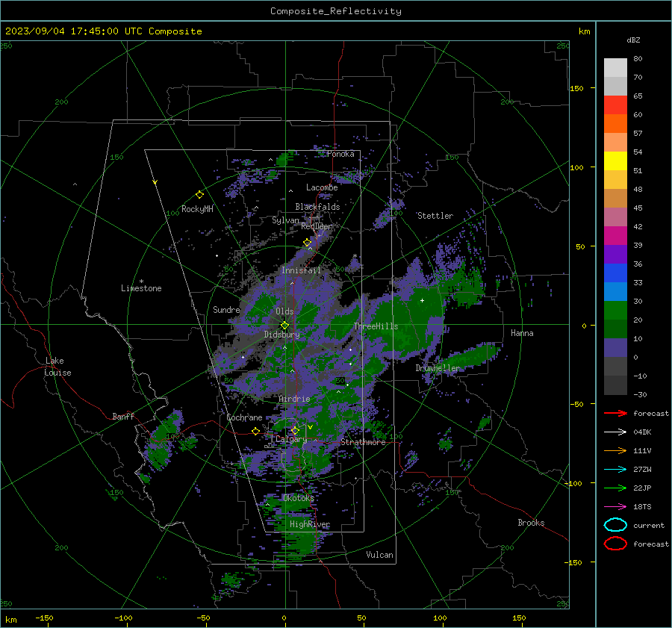Pick the red 60-65 dBZ swatch
Screen dimensions: 672x628
click(615, 105)
